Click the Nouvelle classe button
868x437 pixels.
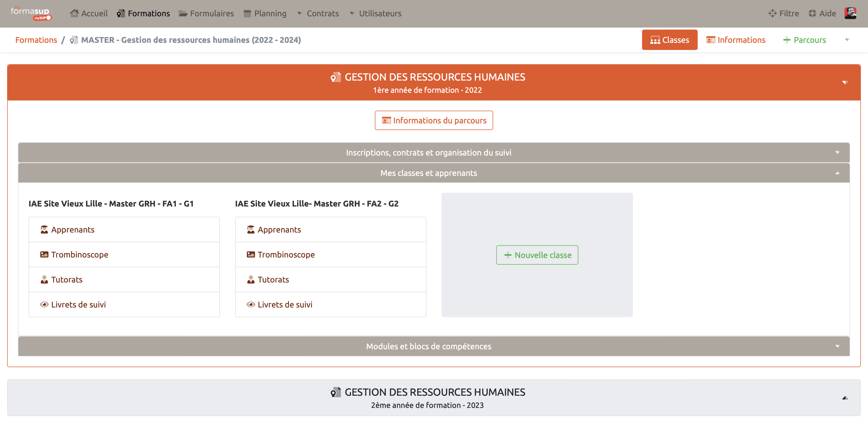click(537, 255)
